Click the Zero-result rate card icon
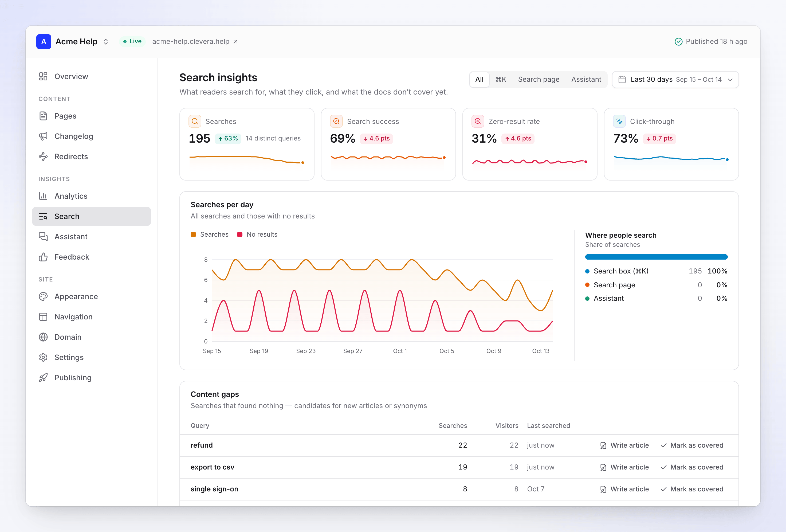The width and height of the screenshot is (786, 532). (x=478, y=122)
